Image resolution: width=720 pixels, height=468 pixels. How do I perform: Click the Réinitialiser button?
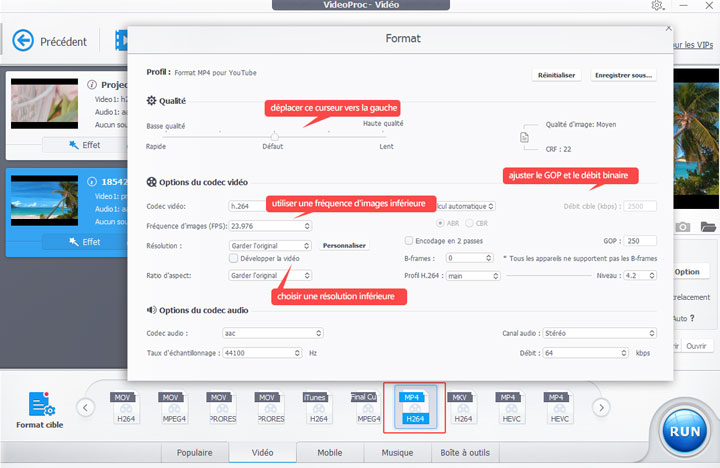tap(557, 75)
